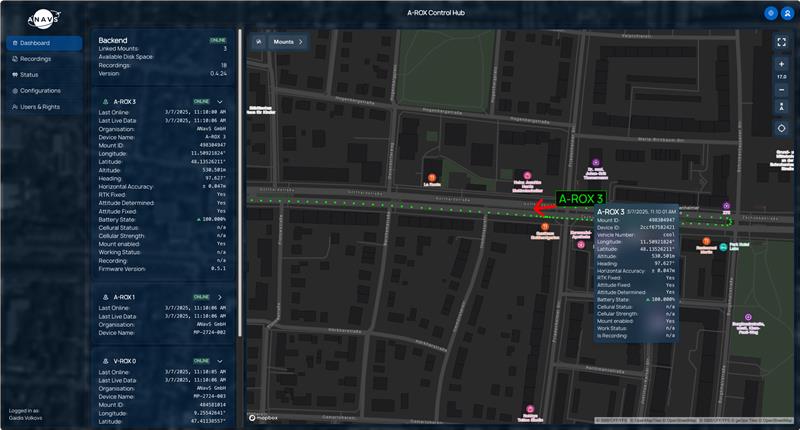Open Users & Rights section
Viewport: 800px width, 430px height.
pos(40,106)
